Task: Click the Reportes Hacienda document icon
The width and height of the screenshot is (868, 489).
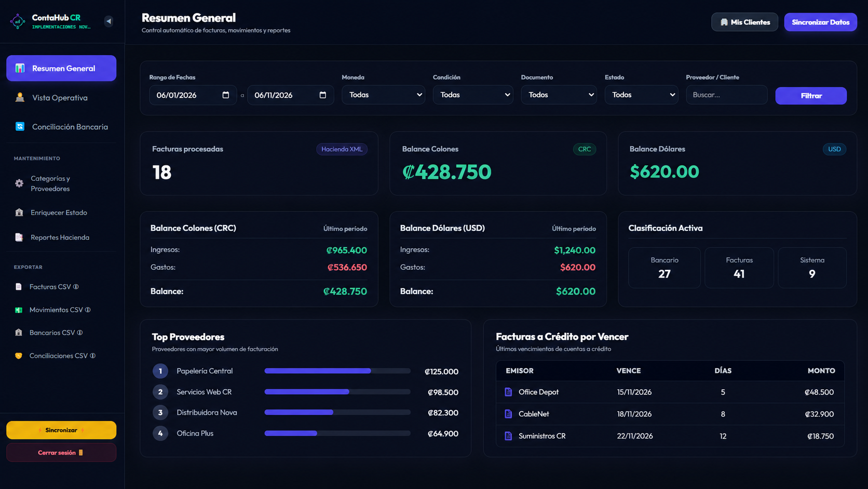Action: pyautogui.click(x=19, y=237)
